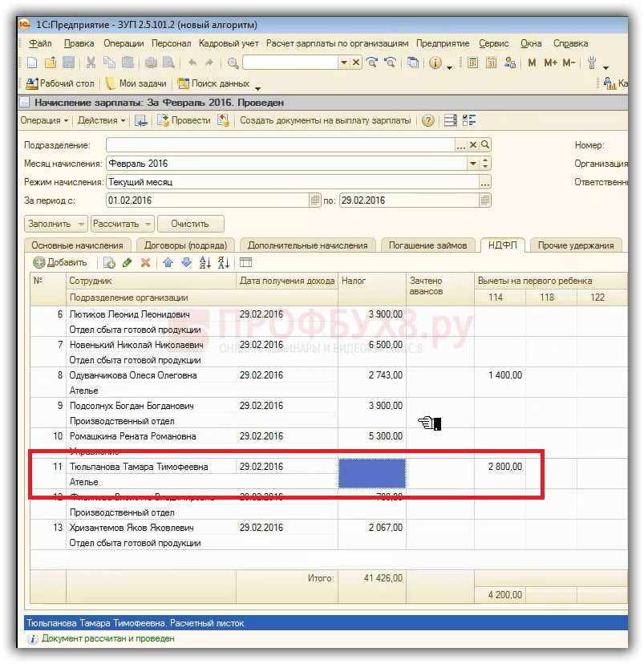Expand the Действия dropdown
Image resolution: width=644 pixels, height=664 pixels.
coord(101,120)
